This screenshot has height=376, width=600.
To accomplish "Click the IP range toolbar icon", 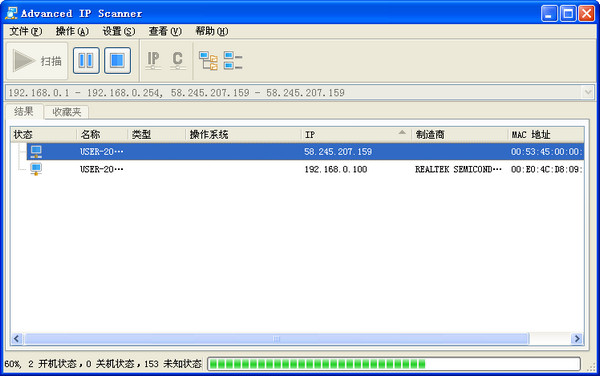I will pos(153,60).
